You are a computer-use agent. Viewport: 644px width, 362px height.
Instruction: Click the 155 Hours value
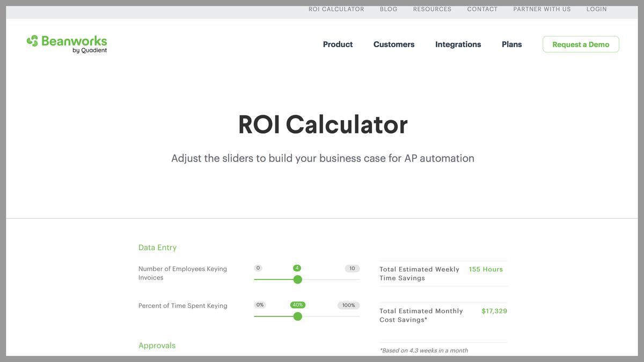tap(486, 269)
